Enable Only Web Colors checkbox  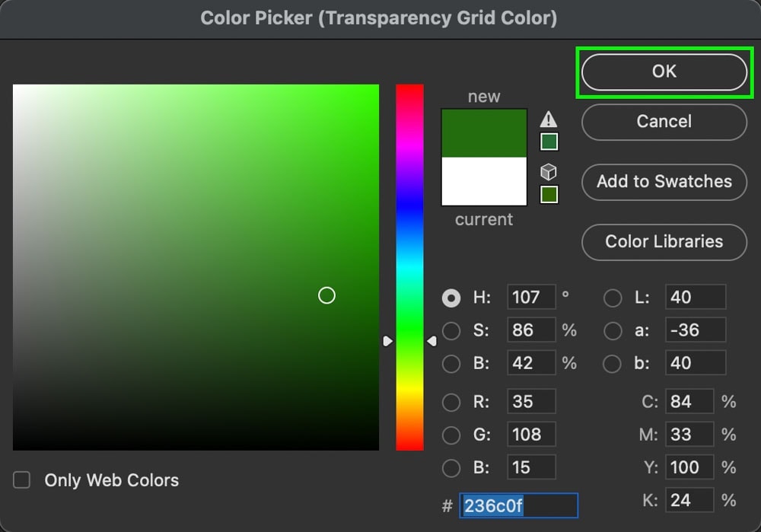coord(22,480)
